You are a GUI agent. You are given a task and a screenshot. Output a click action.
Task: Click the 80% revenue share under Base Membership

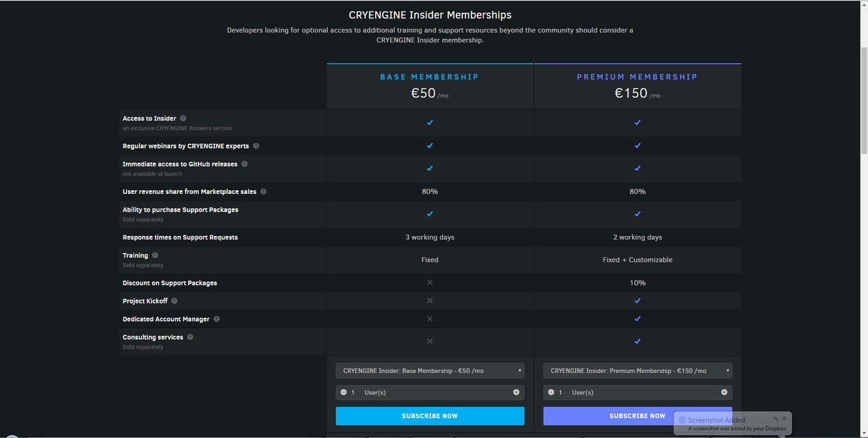[x=430, y=192]
